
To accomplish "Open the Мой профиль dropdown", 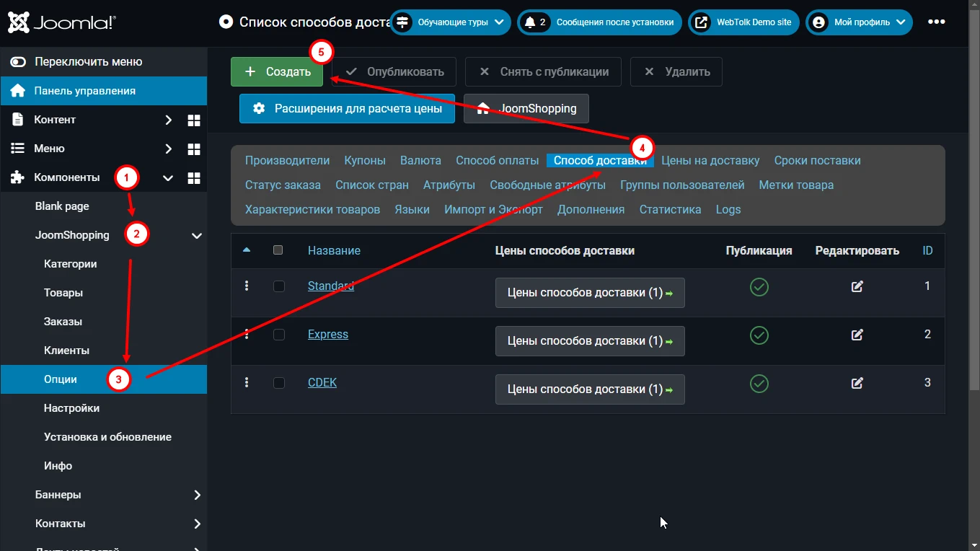I will pos(860,22).
